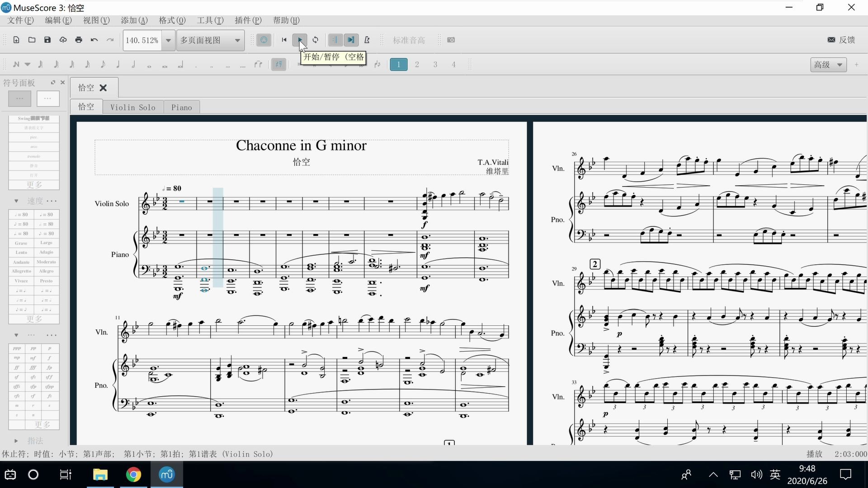Toggle loop playback
Image resolution: width=868 pixels, height=488 pixels.
tap(315, 40)
